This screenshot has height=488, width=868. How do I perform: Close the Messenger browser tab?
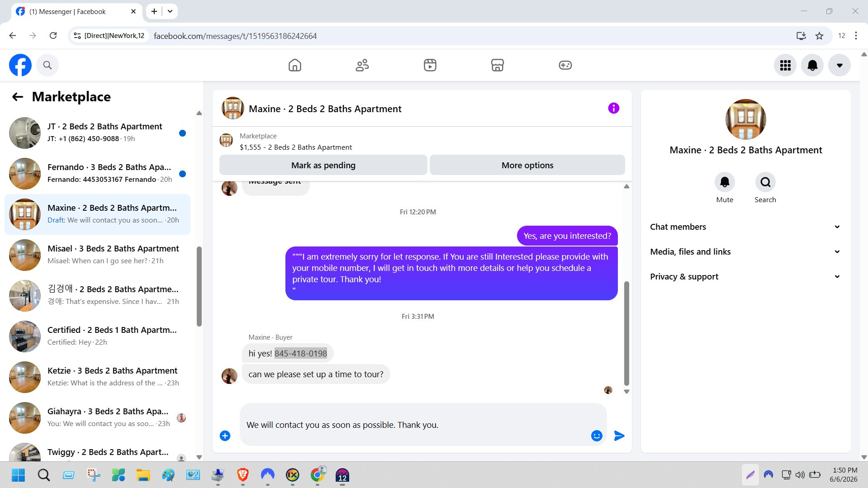[x=133, y=11]
